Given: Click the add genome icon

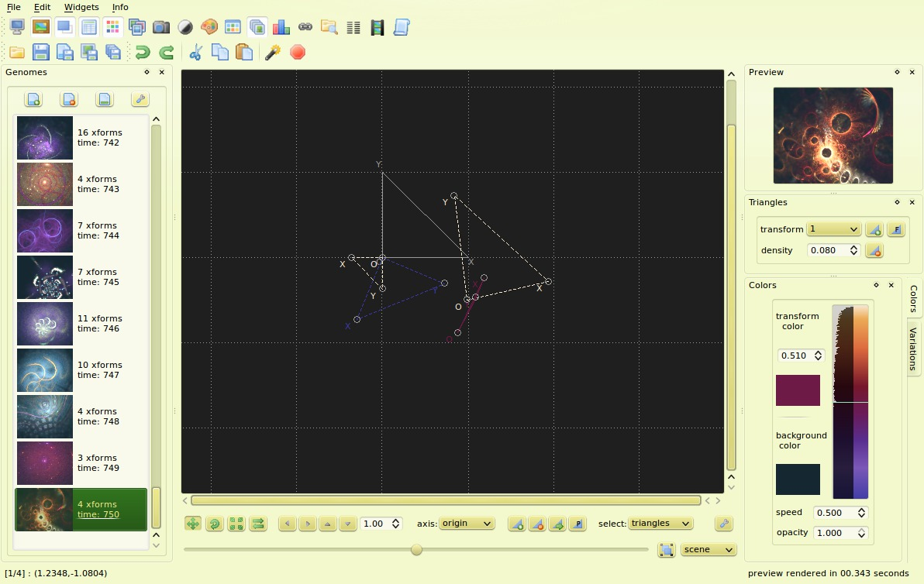Looking at the screenshot, I should point(33,99).
